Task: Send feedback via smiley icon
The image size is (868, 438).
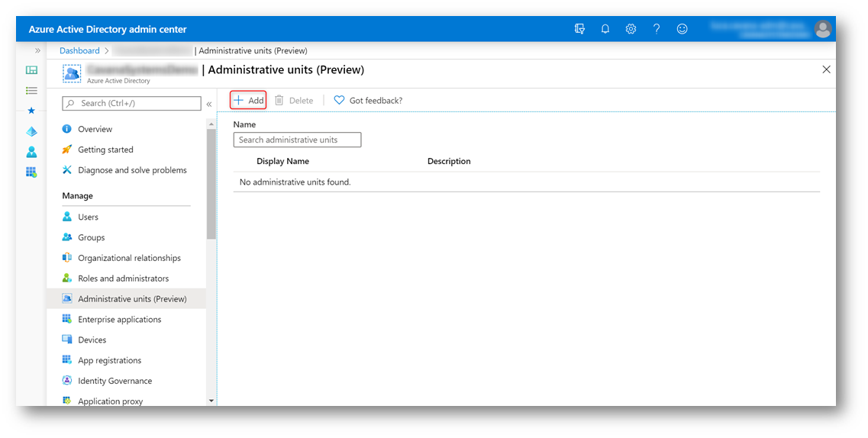Action: coord(682,29)
